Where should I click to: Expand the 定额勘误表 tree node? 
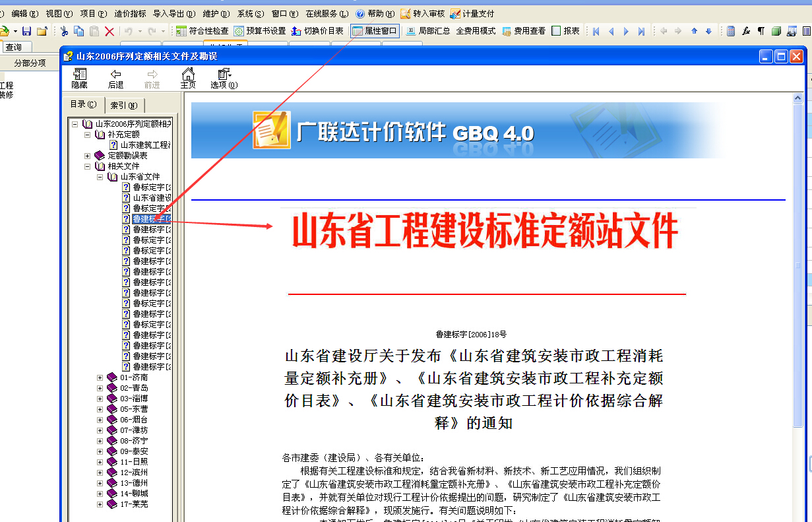[87, 156]
